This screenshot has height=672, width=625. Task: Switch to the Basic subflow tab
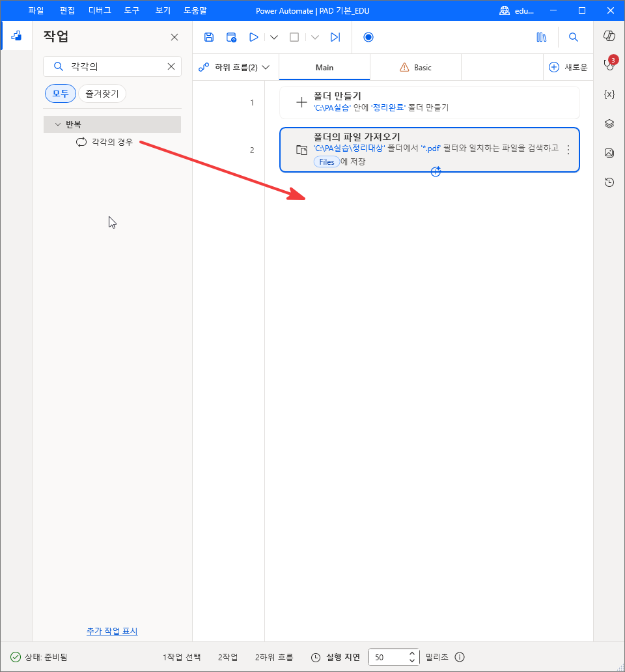415,67
